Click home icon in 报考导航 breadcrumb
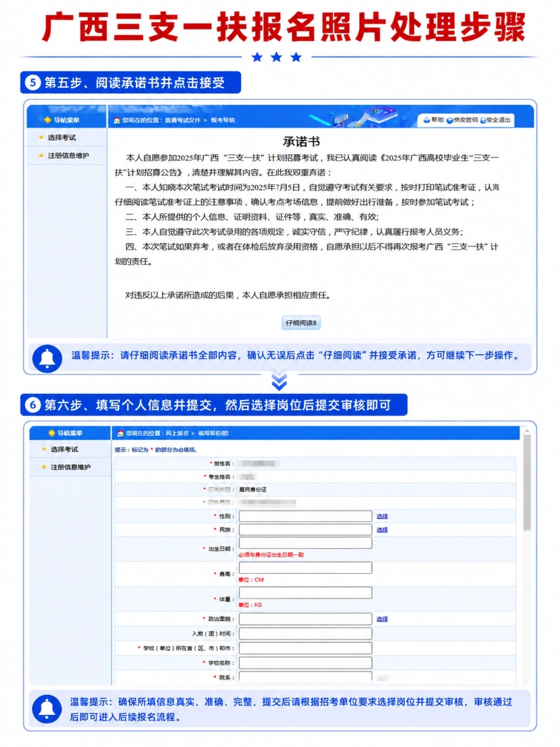Image resolution: width=560 pixels, height=747 pixels. tap(117, 120)
